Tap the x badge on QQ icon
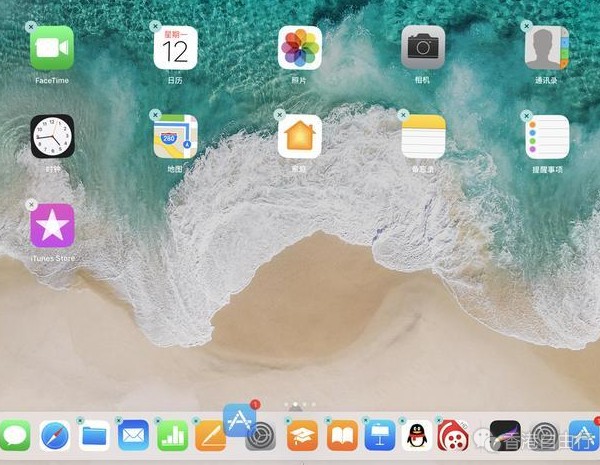Viewport: 600px width, 465px height. (x=402, y=421)
